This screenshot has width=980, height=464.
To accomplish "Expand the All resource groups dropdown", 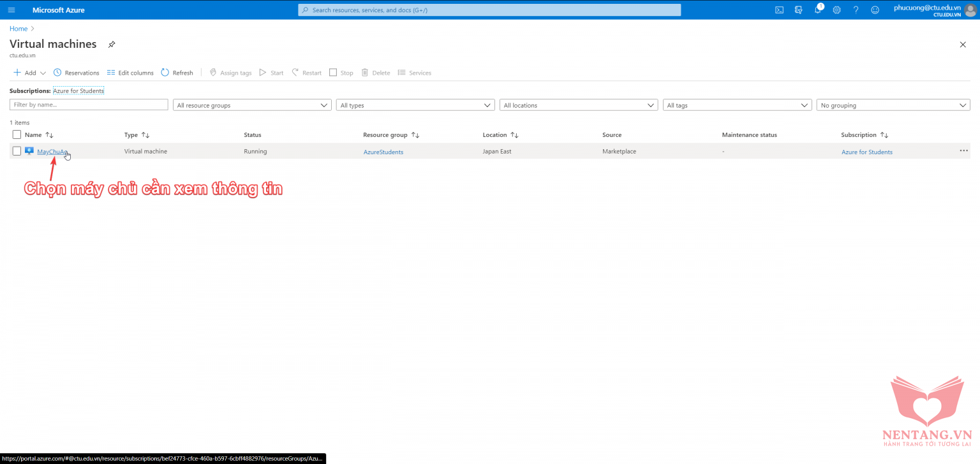I will tap(252, 105).
